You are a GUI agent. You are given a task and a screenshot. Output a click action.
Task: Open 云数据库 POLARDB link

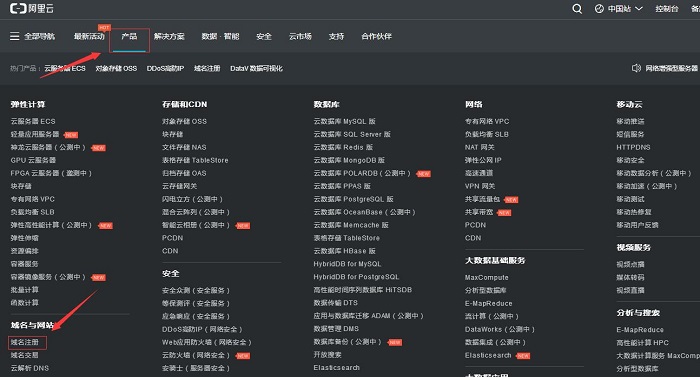pos(362,173)
